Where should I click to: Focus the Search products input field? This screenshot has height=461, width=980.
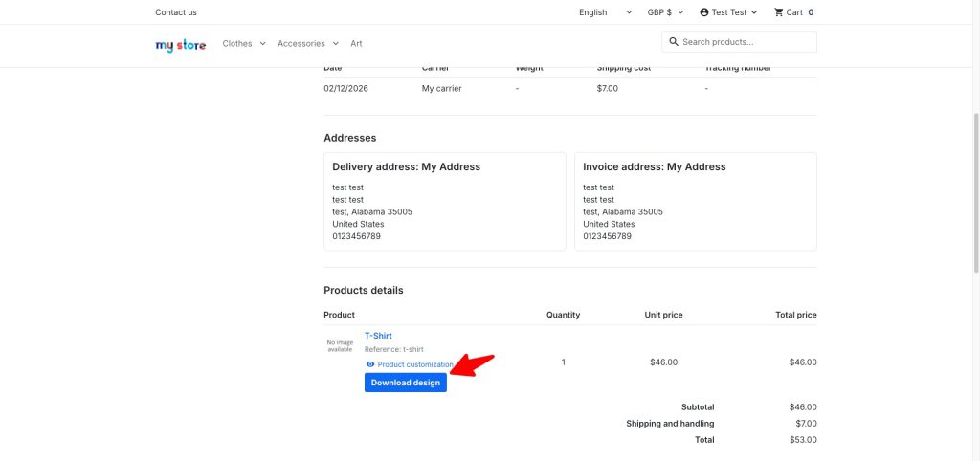pyautogui.click(x=746, y=42)
